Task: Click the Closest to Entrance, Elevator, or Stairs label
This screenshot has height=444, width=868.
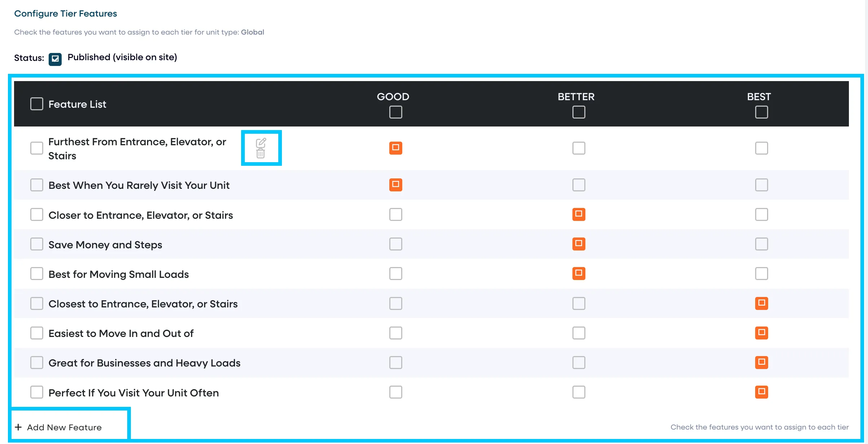Action: click(143, 304)
